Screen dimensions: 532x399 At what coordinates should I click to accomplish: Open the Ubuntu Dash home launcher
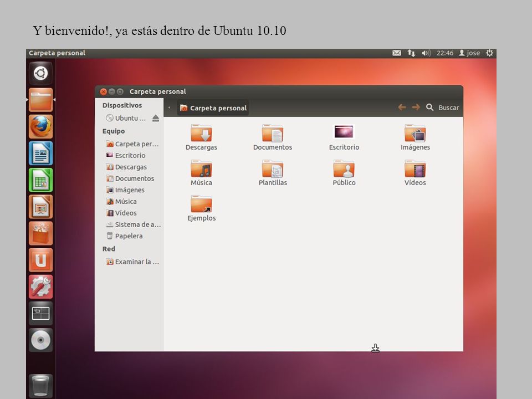pyautogui.click(x=40, y=73)
